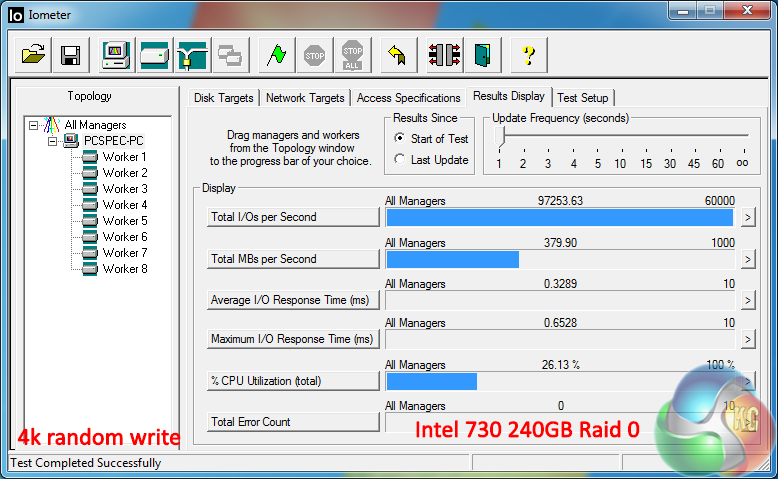
Task: Click Total I/Os per Second button
Action: click(293, 217)
